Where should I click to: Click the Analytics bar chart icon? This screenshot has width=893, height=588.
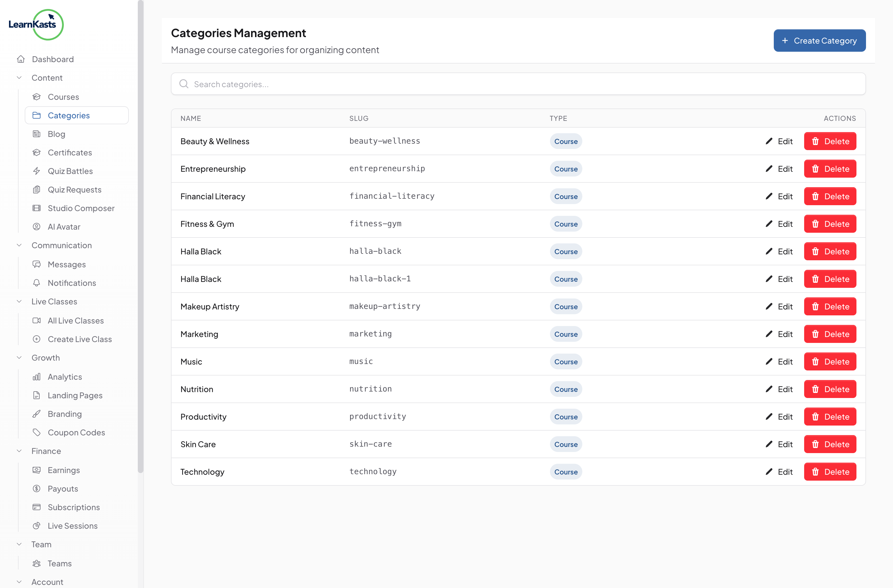pyautogui.click(x=36, y=377)
